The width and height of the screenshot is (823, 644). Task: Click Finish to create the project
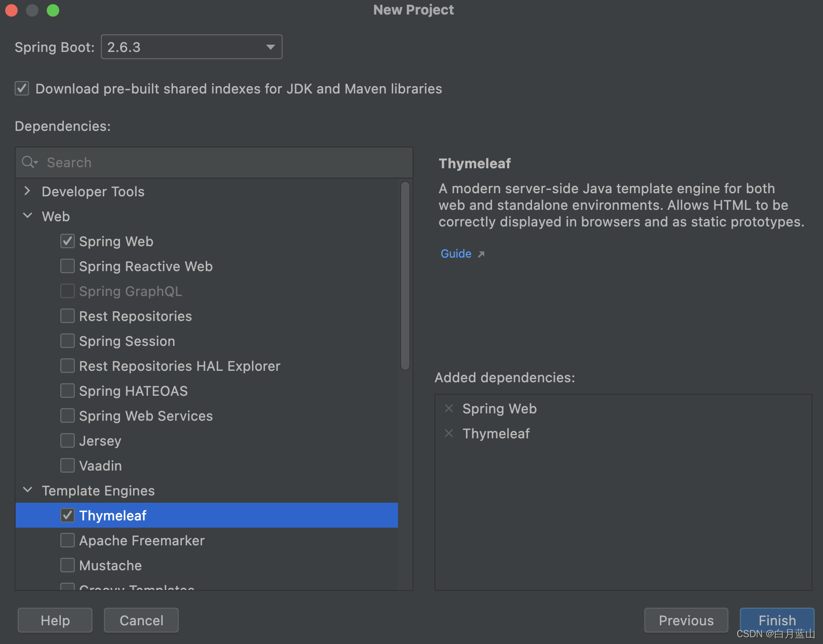pos(777,621)
